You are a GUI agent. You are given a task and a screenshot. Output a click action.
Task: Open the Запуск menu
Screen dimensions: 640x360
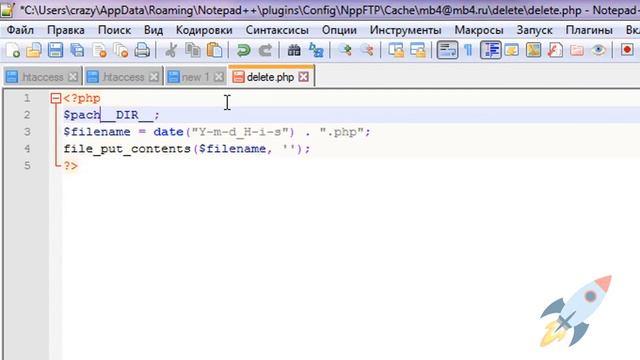pyautogui.click(x=534, y=30)
